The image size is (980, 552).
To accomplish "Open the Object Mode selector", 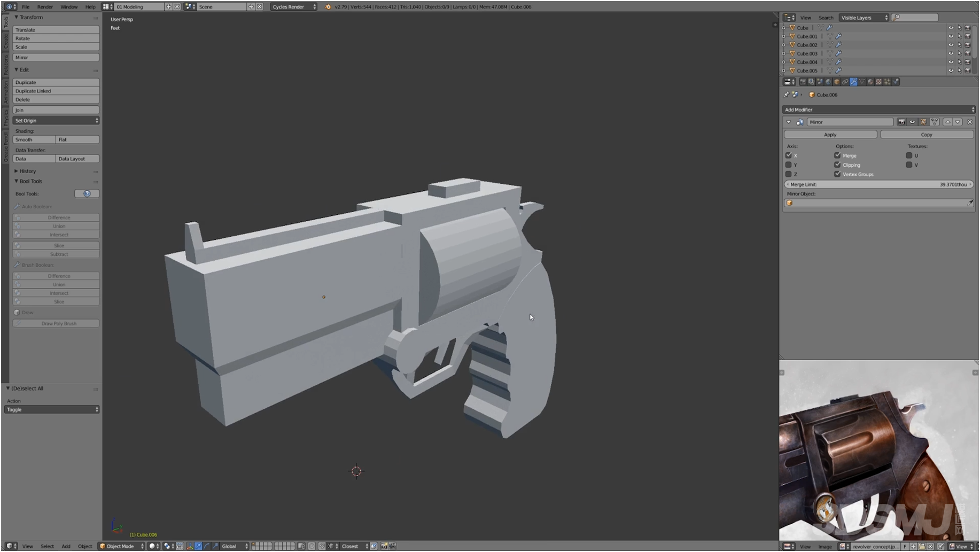I will 122,546.
